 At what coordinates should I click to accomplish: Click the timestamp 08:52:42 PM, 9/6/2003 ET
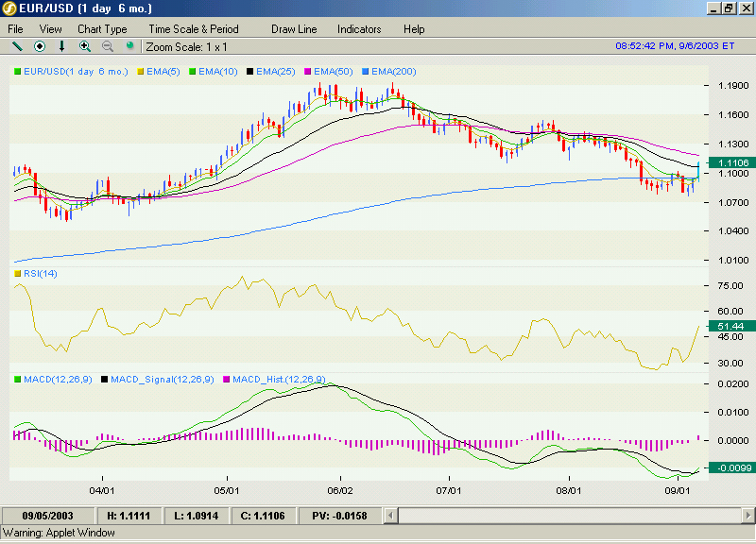coord(675,46)
